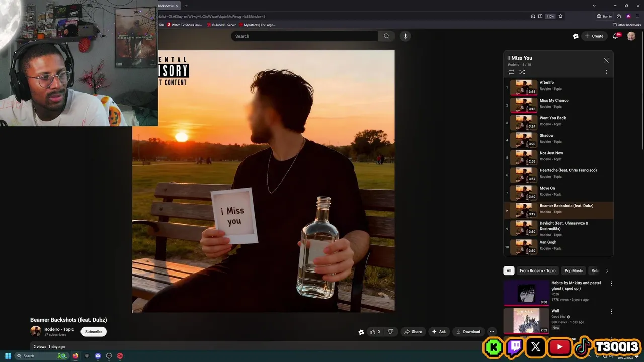The height and width of the screenshot is (362, 644).
Task: Dislike the video with thumbs down
Action: (391, 332)
